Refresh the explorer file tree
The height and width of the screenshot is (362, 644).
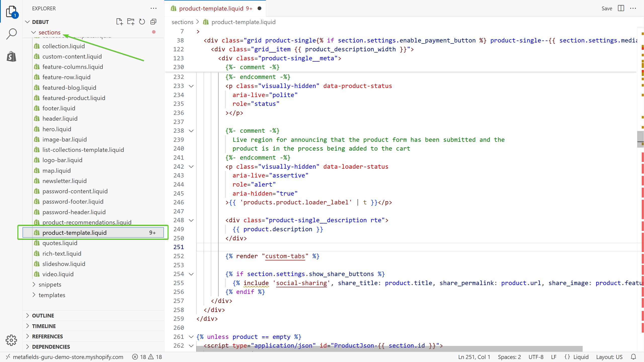point(142,22)
